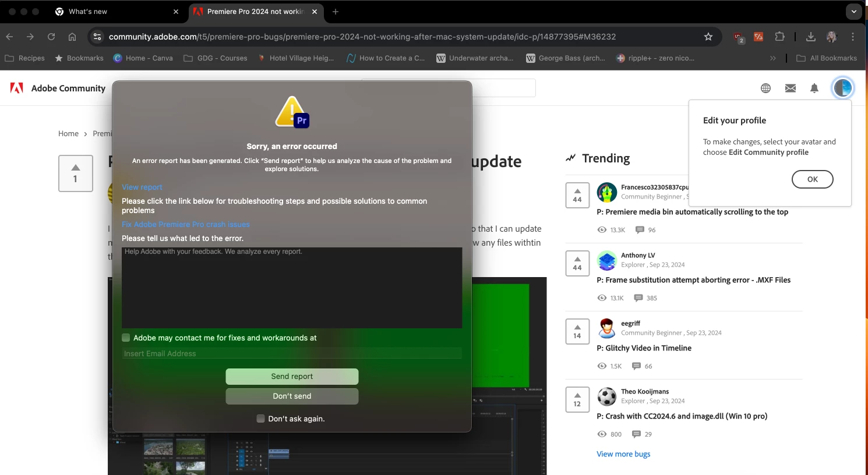Switch to Premiere Pro 2024 not working tab
Screen dimensions: 868x475
(255, 12)
